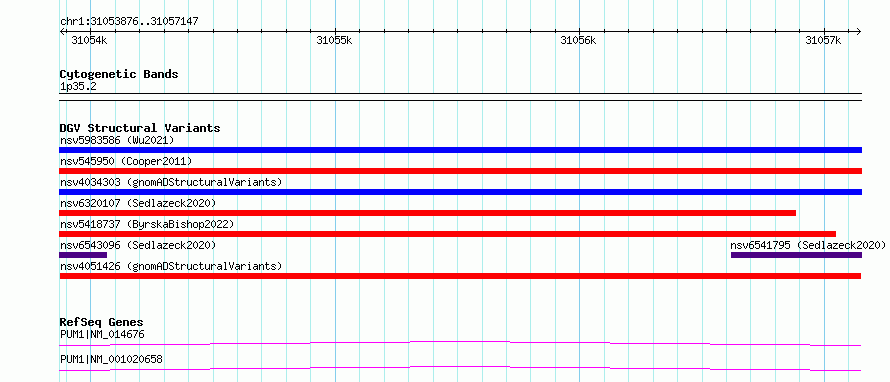Click the red nsv6320107 variant bar
Viewport: 890px width, 382px height.
(x=427, y=213)
